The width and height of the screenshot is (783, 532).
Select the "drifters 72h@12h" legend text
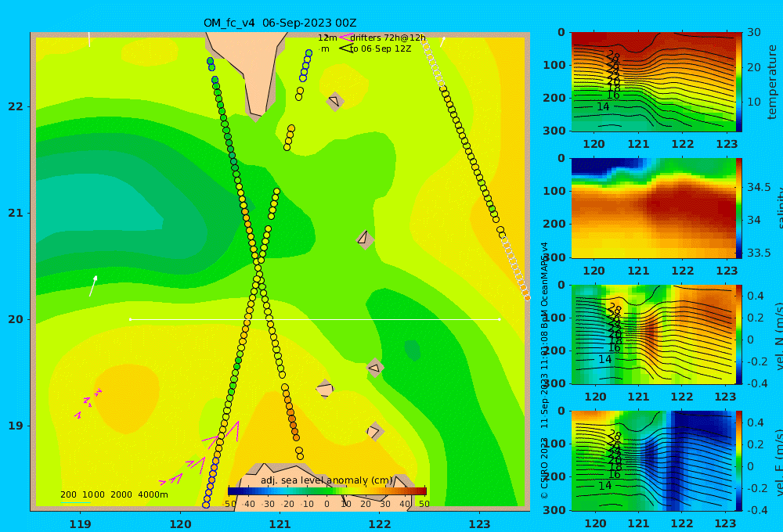pyautogui.click(x=388, y=38)
